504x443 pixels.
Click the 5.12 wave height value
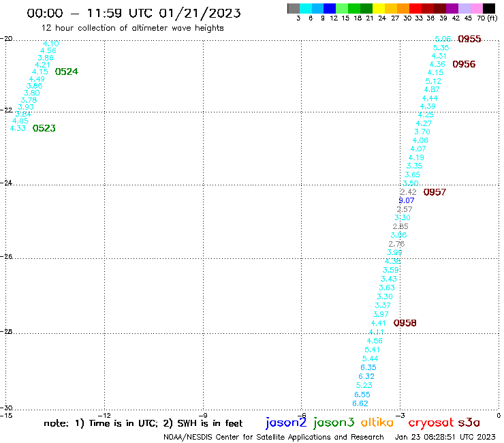coord(433,81)
